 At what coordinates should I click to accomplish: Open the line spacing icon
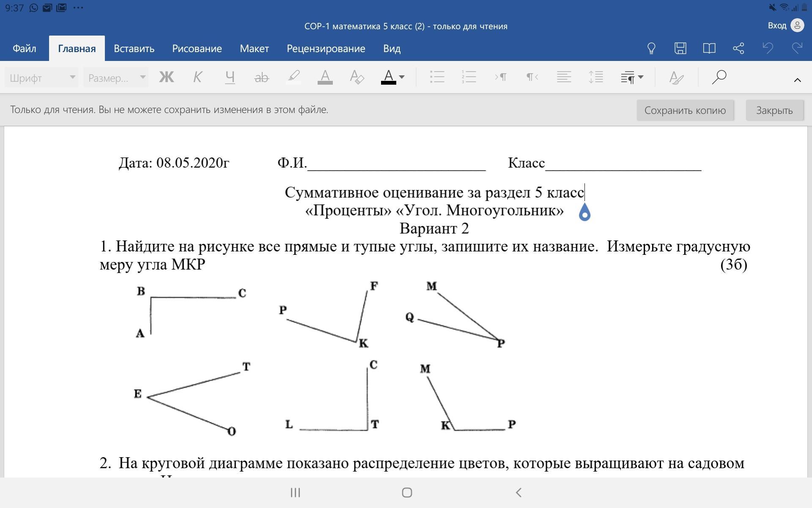pos(595,77)
